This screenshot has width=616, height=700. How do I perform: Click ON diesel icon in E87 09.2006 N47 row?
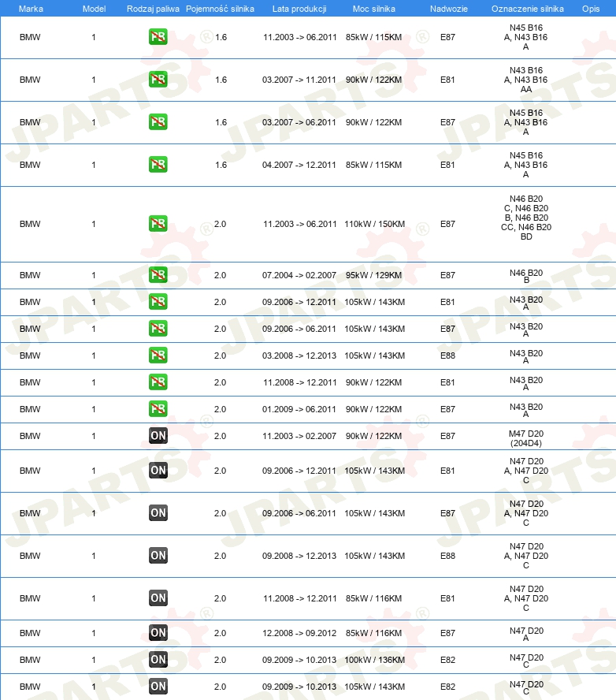[x=158, y=513]
